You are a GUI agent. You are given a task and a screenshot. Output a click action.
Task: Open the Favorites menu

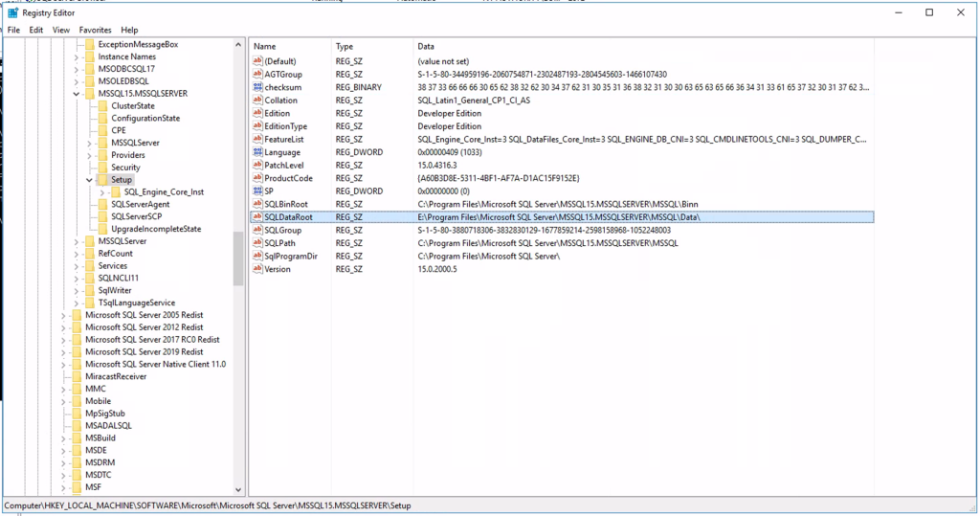coord(95,30)
